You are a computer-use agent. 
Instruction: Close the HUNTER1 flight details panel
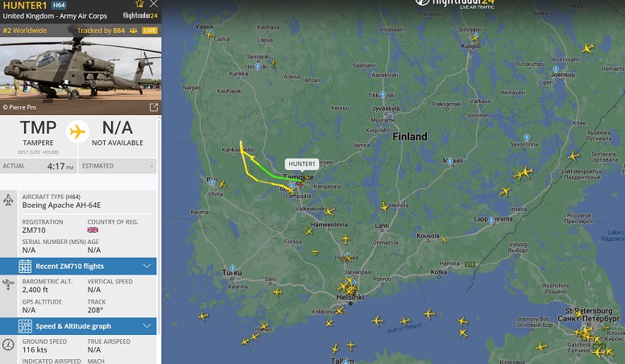[154, 4]
